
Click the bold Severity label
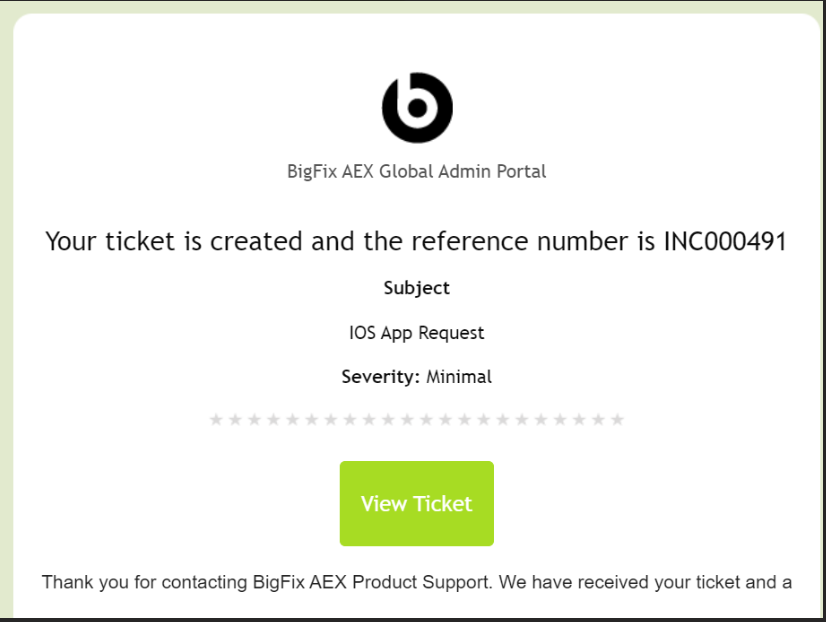[x=380, y=377]
